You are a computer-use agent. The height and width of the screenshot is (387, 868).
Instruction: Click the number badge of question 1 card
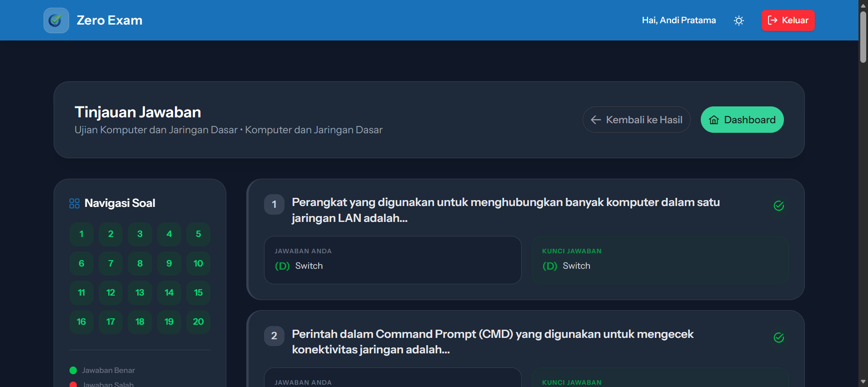pos(274,205)
